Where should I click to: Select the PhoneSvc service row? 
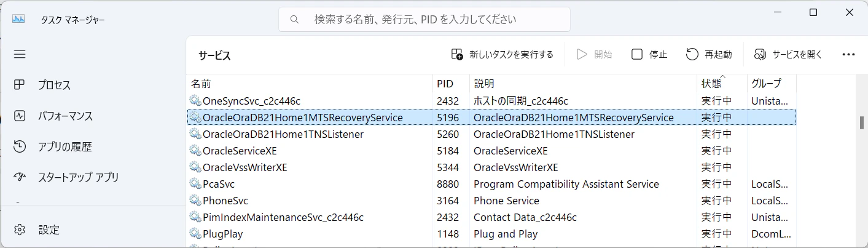(x=491, y=200)
